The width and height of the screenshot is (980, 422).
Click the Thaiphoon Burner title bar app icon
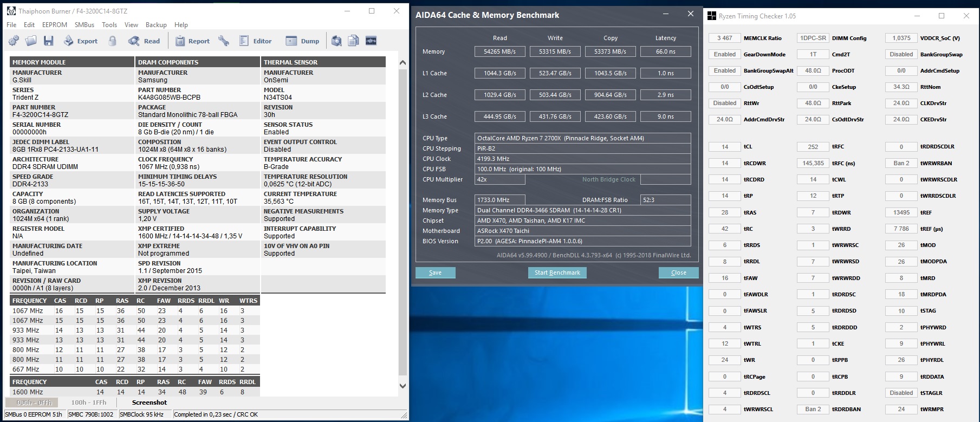[11, 11]
